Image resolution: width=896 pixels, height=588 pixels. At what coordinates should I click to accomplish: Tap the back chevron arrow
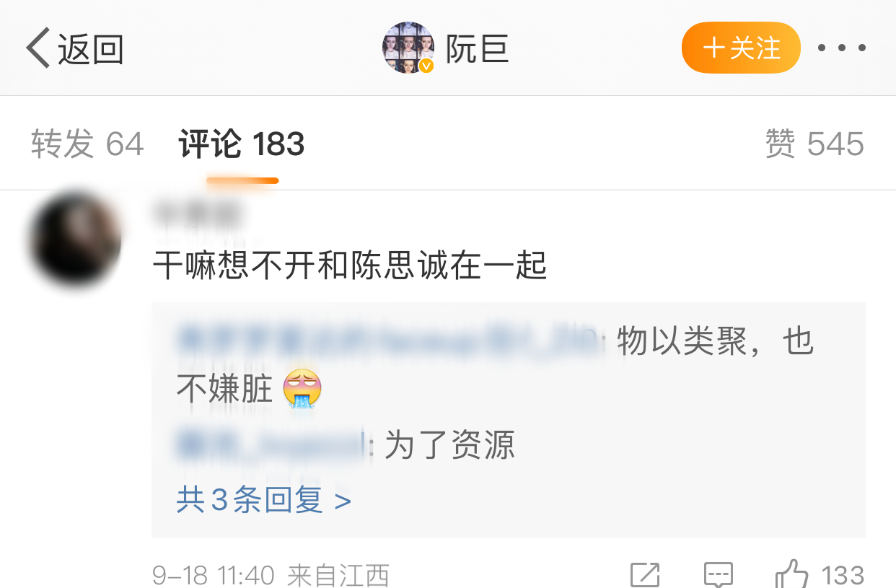(38, 48)
